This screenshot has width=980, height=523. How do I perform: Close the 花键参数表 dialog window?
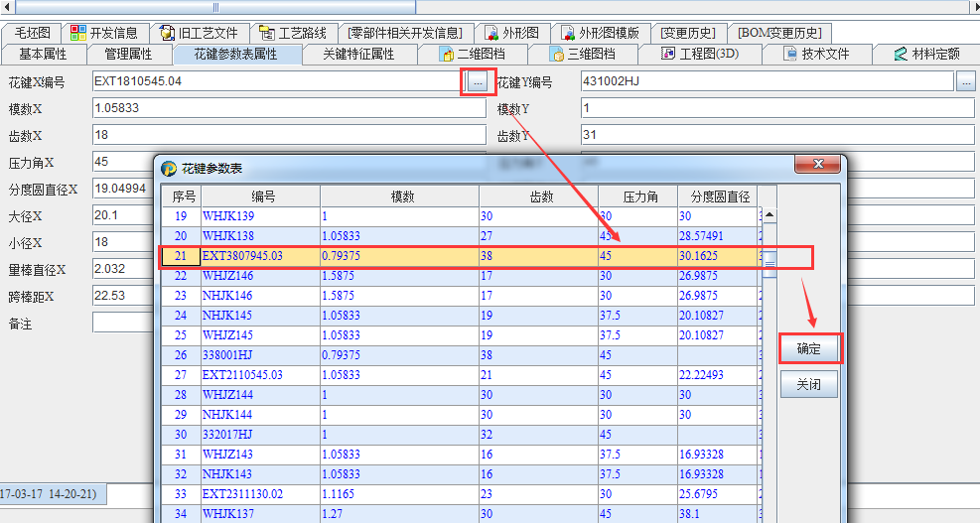click(818, 164)
